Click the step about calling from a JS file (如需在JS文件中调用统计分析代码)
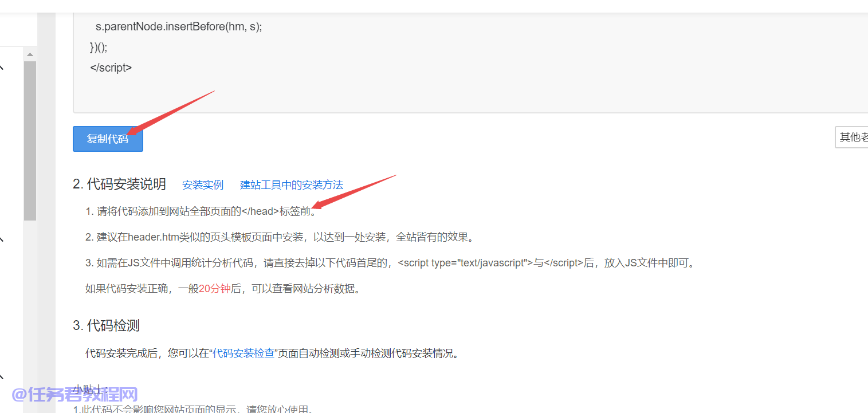 click(390, 263)
